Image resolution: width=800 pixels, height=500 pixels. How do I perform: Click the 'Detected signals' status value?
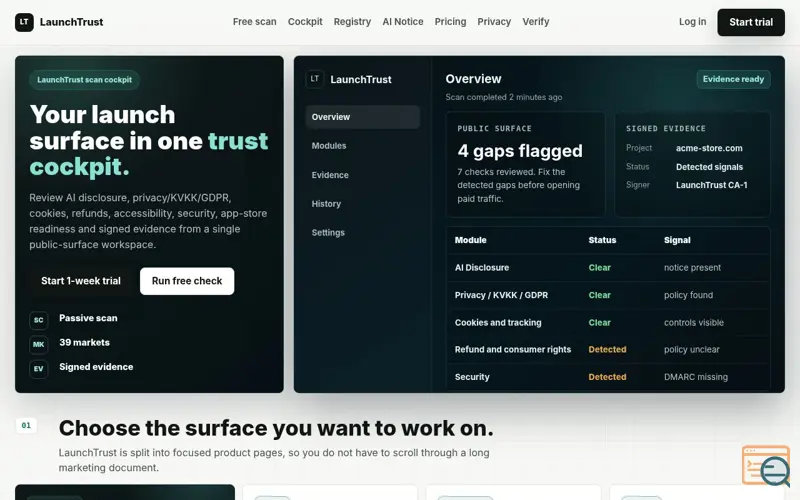(709, 167)
